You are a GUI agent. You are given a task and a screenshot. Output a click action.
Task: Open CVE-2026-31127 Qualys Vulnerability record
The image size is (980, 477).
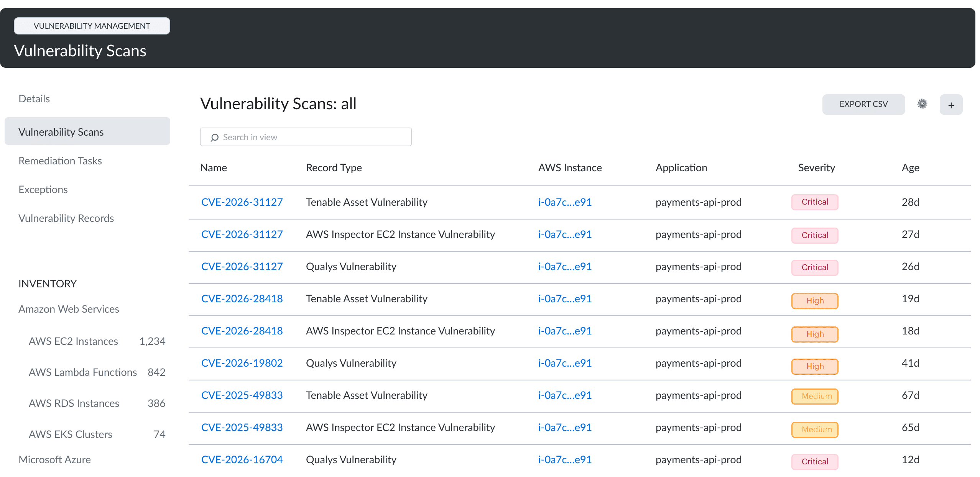click(x=242, y=266)
